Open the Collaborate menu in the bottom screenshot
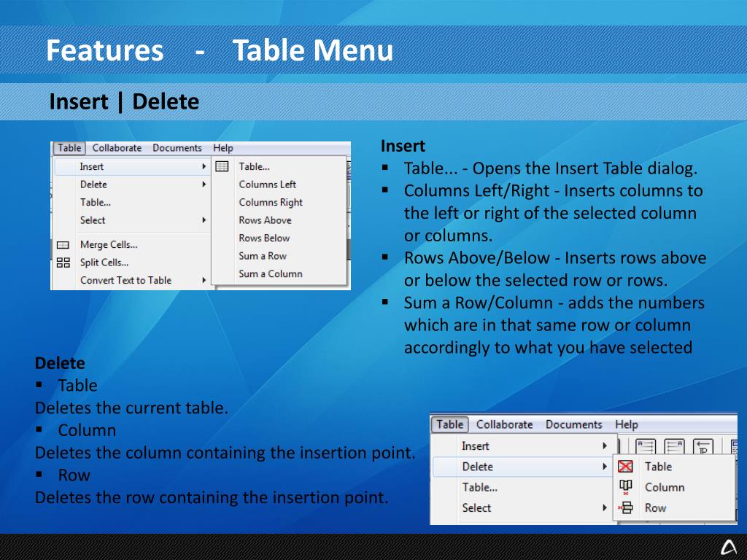The height and width of the screenshot is (560, 747). point(505,424)
